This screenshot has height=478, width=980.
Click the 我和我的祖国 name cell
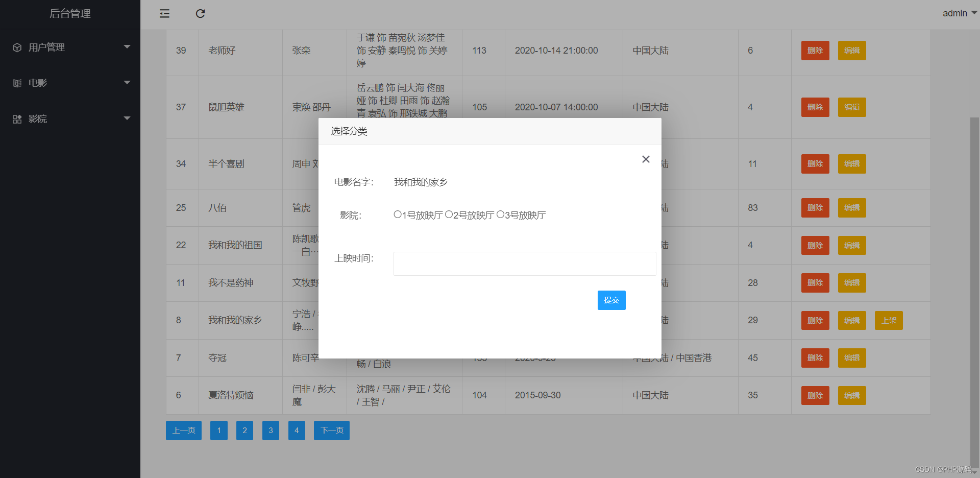(240, 245)
